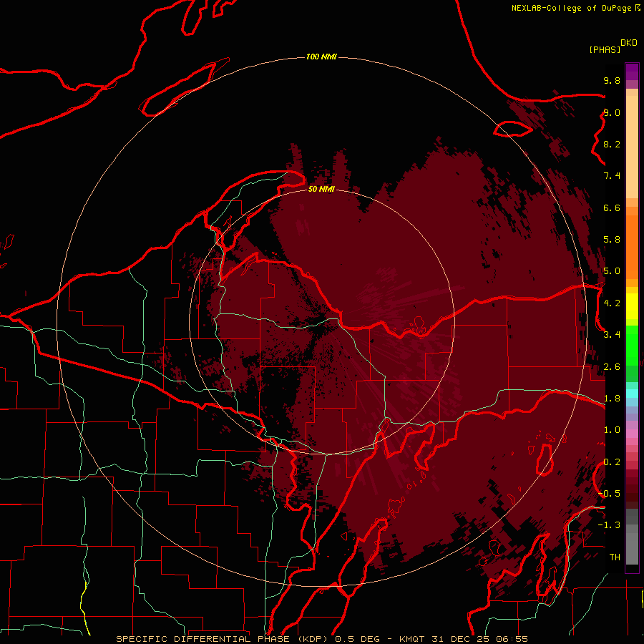Click the TH threshold label
The width and height of the screenshot is (644, 644).
[615, 557]
